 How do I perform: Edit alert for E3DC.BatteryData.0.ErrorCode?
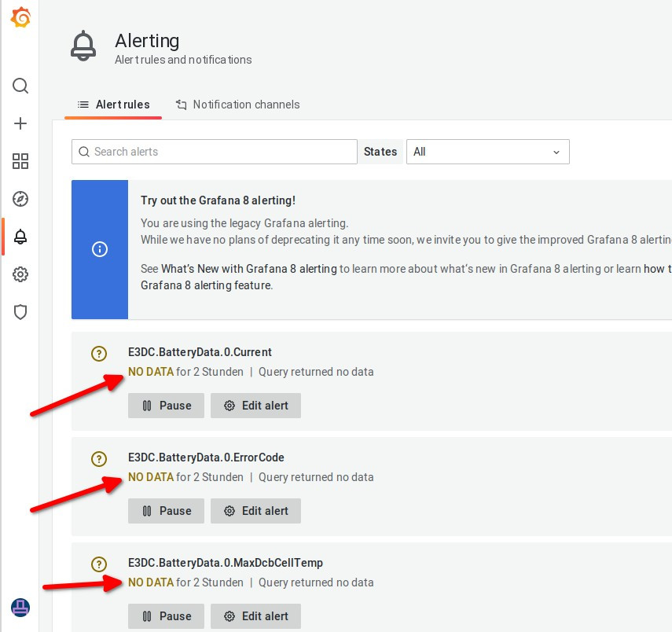coord(256,511)
